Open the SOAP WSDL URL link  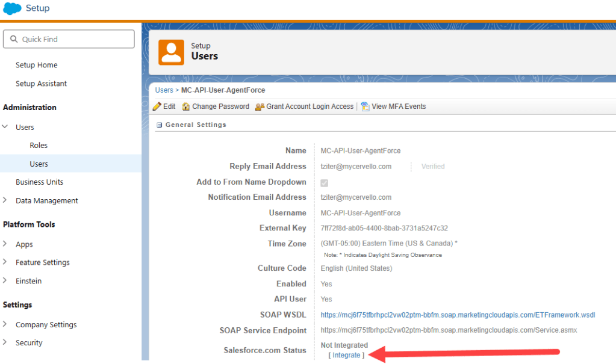(x=458, y=315)
